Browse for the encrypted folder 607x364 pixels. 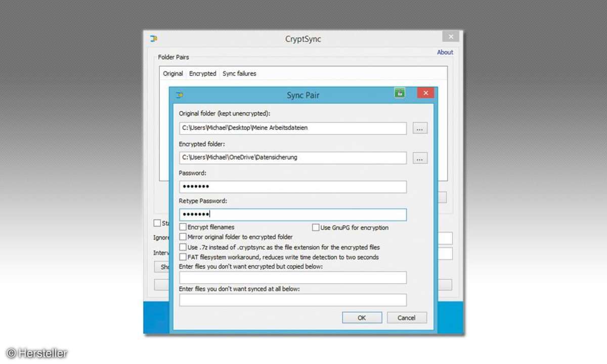click(420, 158)
